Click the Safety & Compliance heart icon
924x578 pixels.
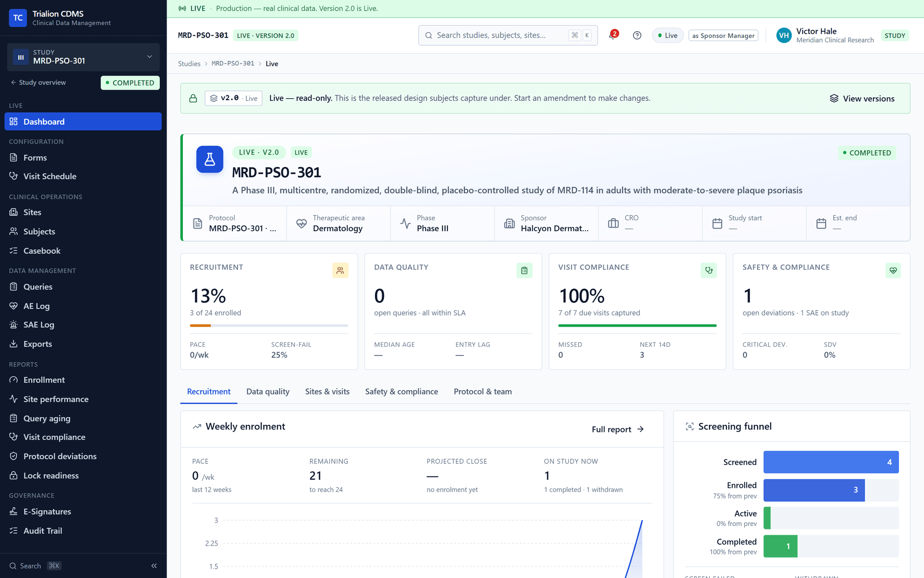tap(893, 270)
